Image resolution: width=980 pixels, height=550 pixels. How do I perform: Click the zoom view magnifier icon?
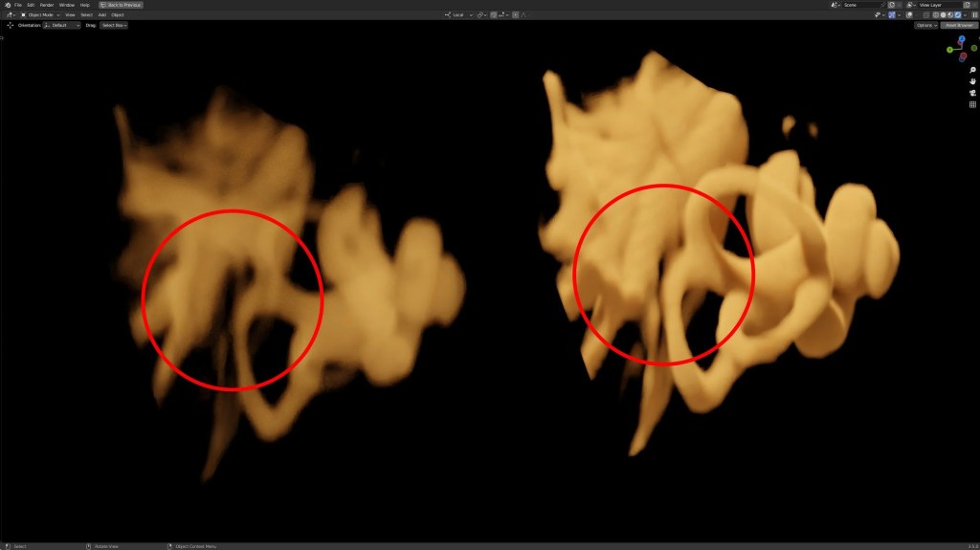click(972, 70)
